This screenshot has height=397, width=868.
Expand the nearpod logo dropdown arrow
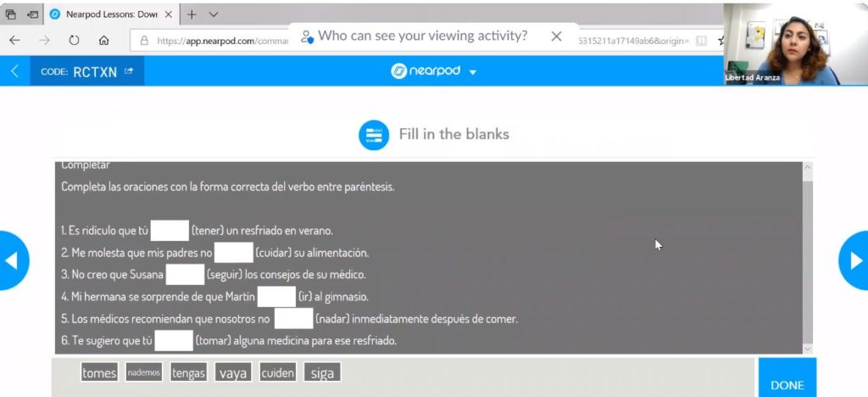473,73
